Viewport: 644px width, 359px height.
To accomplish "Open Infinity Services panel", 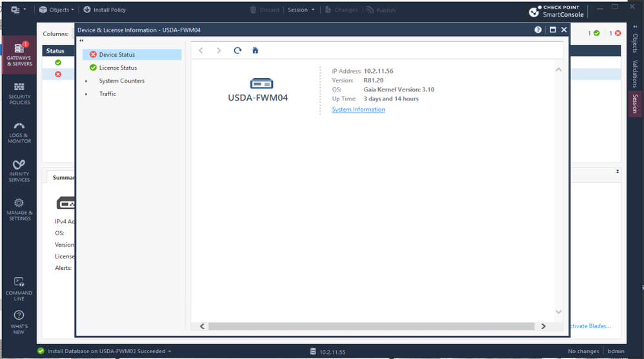I will [19, 171].
